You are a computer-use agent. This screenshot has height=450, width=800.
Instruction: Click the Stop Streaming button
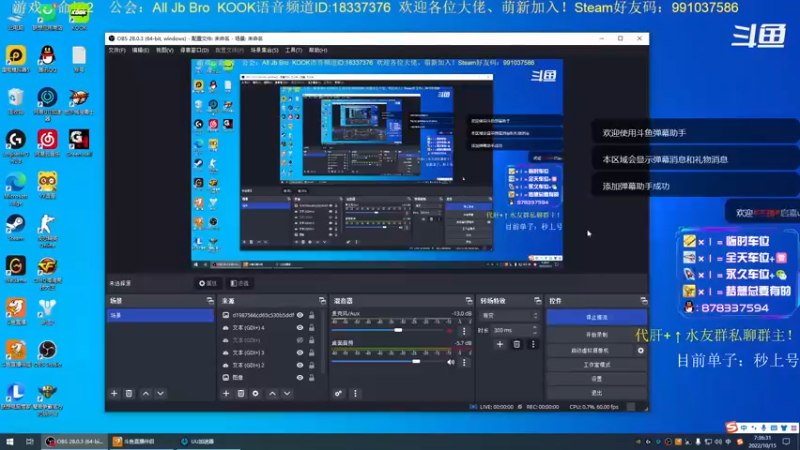[596, 317]
